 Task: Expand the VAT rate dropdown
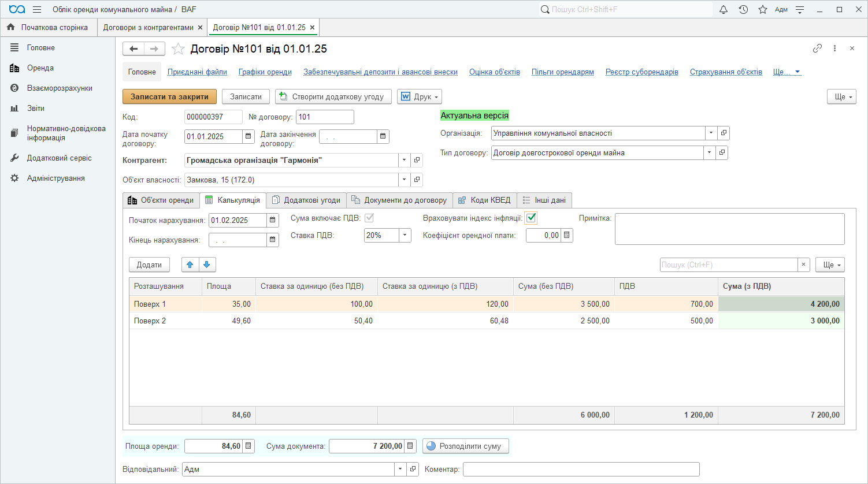pyautogui.click(x=405, y=235)
